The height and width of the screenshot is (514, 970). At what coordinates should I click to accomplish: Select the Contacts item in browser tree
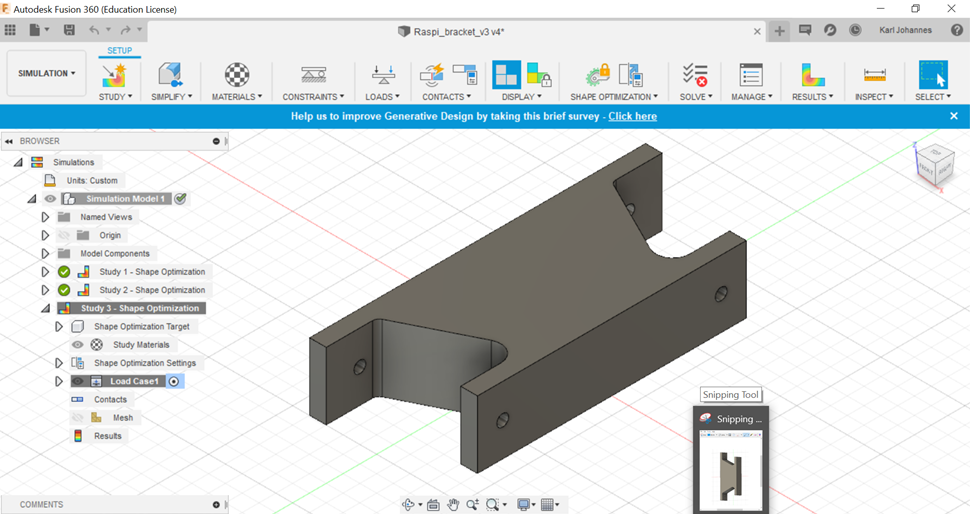[x=110, y=399]
